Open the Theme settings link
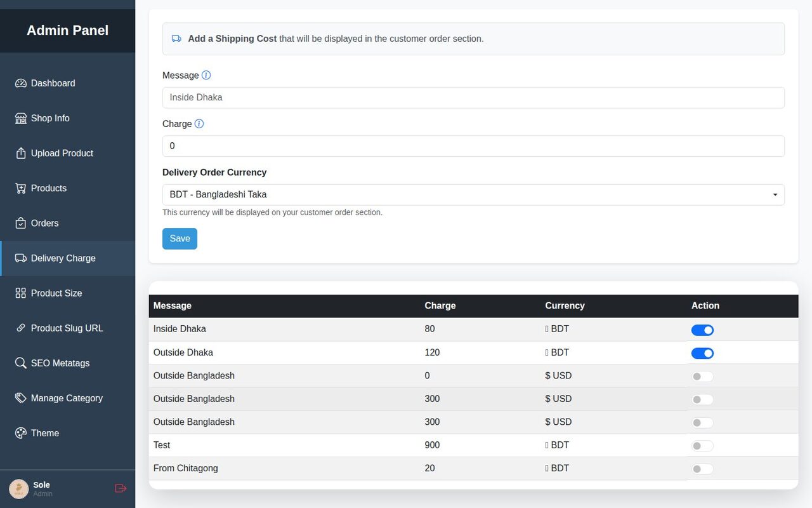The height and width of the screenshot is (508, 812). pos(67,433)
